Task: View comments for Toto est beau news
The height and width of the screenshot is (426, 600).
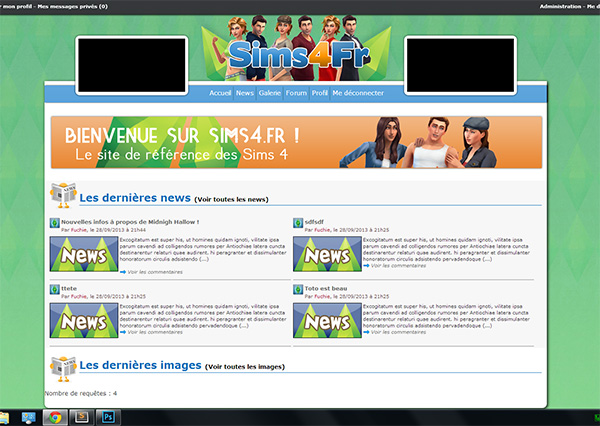Action: (398, 332)
